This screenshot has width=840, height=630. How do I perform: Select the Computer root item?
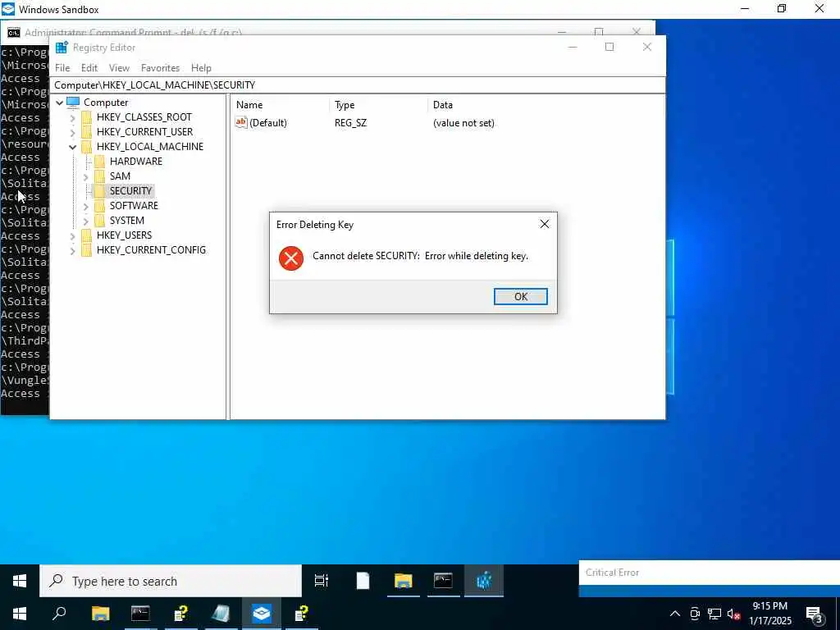tap(106, 103)
